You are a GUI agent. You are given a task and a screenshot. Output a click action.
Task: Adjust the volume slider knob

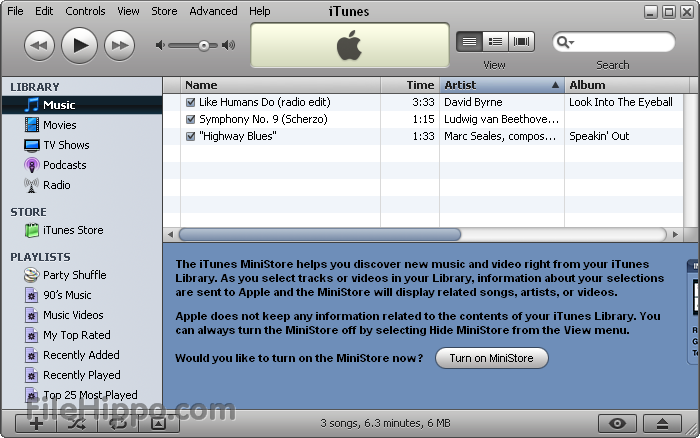click(x=204, y=46)
